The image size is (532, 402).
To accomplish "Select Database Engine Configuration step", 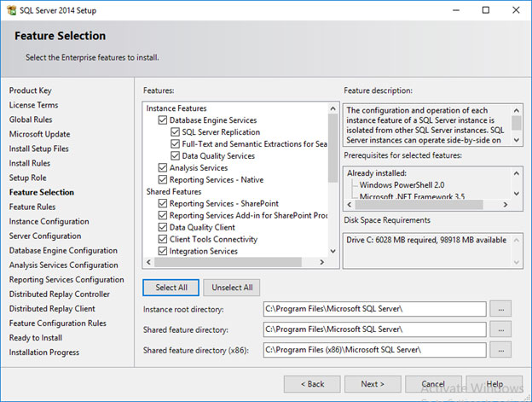I will point(63,251).
